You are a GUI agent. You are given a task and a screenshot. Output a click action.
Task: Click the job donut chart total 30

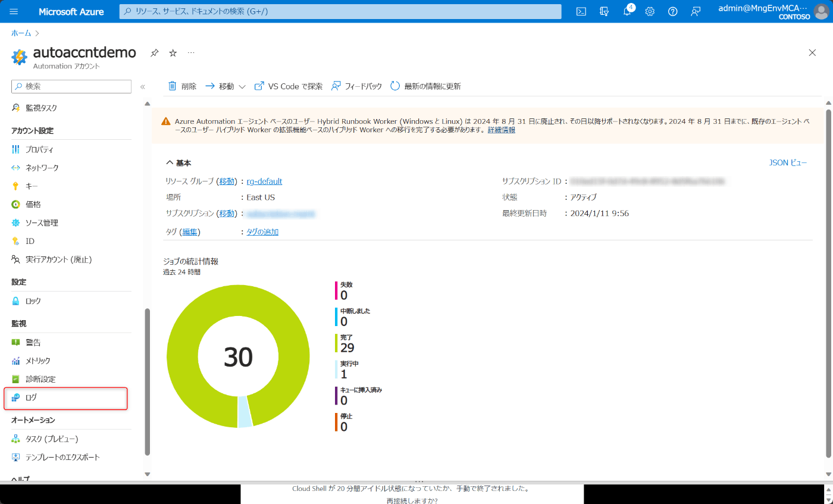[x=238, y=357]
